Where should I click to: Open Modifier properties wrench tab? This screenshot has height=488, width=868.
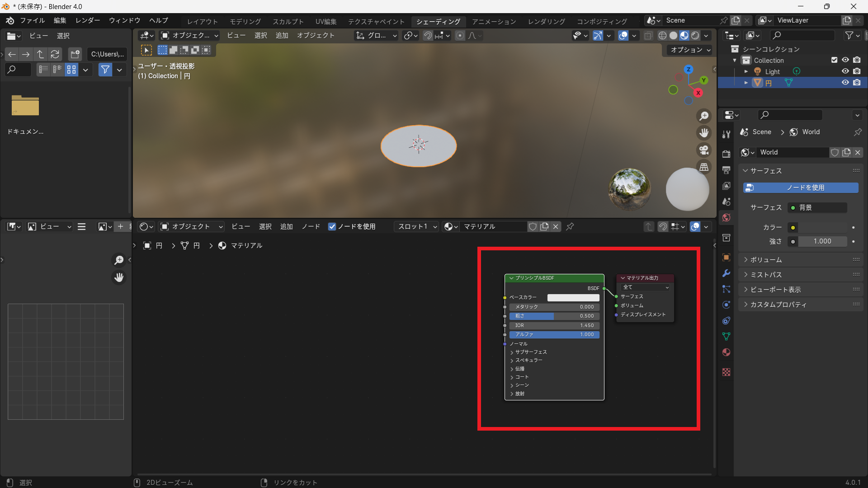click(726, 273)
